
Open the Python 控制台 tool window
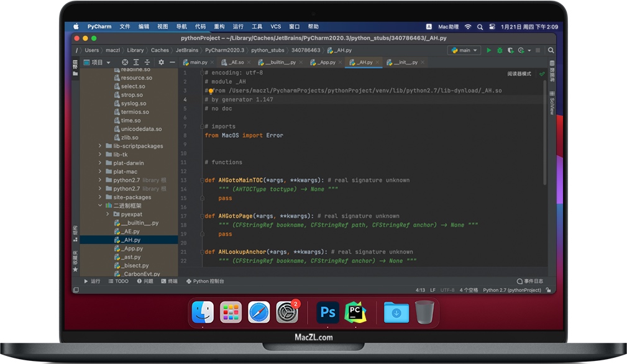(x=205, y=281)
